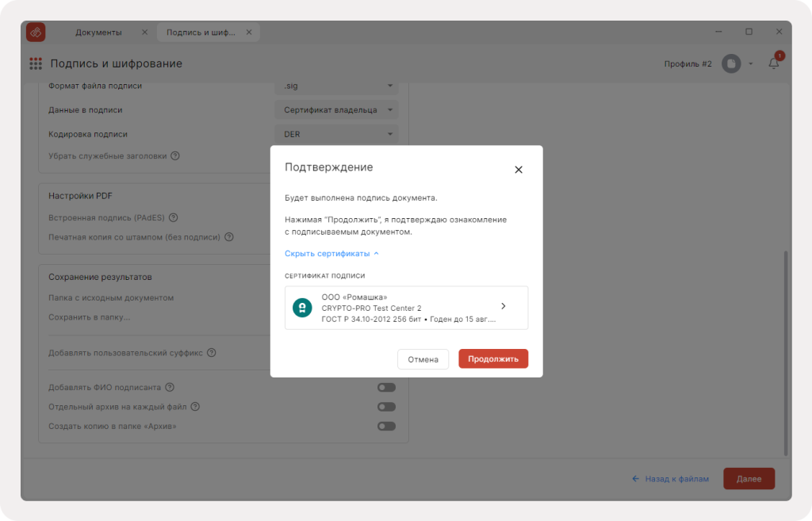The width and height of the screenshot is (812, 521).
Task: Toggle Добавлять ФИО подписанта switch
Action: [386, 388]
